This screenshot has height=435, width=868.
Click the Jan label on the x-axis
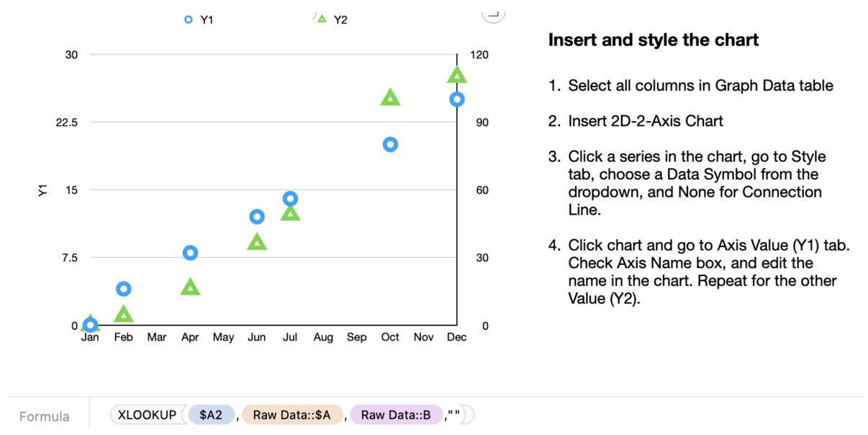(90, 336)
